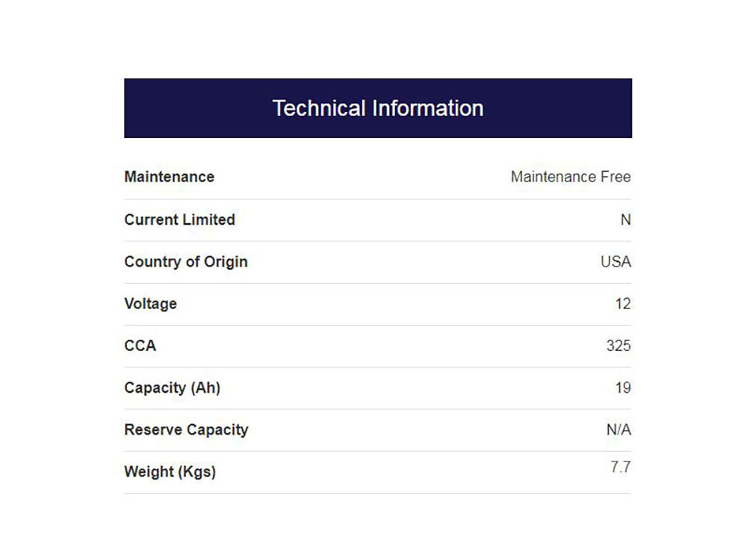Click the Technical Information title text
The image size is (747, 560).
pos(378,108)
